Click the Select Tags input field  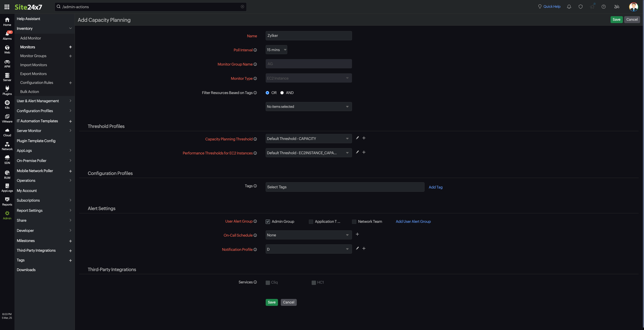(x=344, y=187)
